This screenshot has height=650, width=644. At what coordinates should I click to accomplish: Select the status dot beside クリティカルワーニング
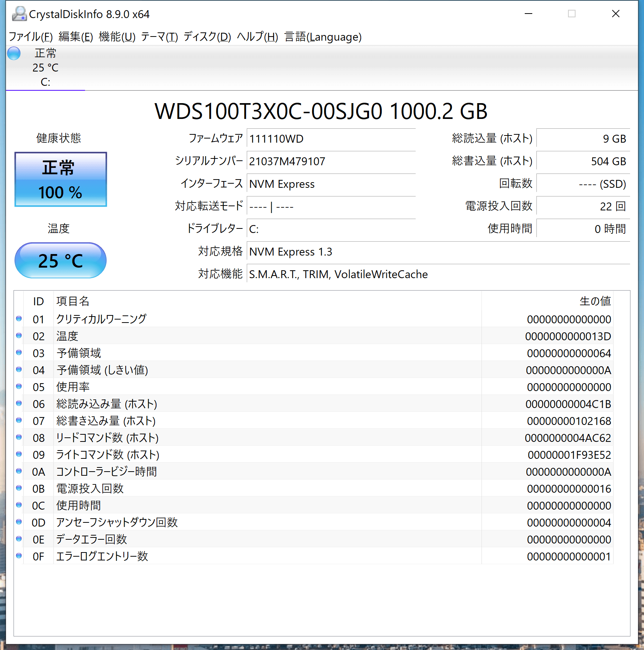click(19, 319)
